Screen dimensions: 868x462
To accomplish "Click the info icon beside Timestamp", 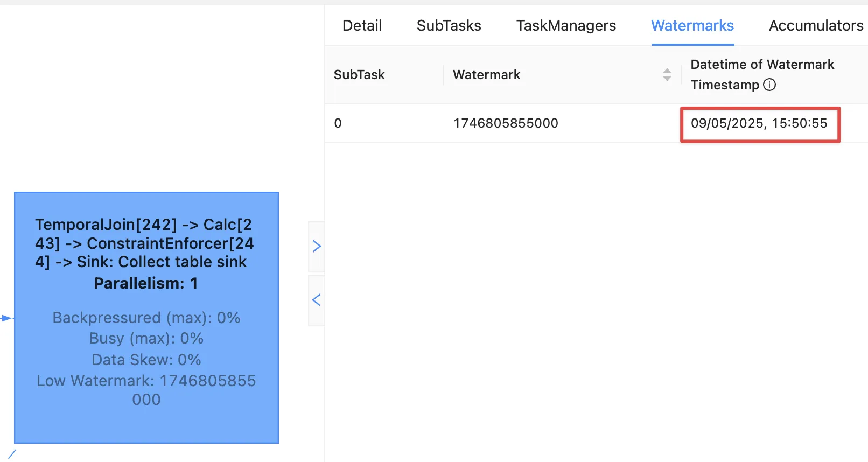I will (770, 85).
